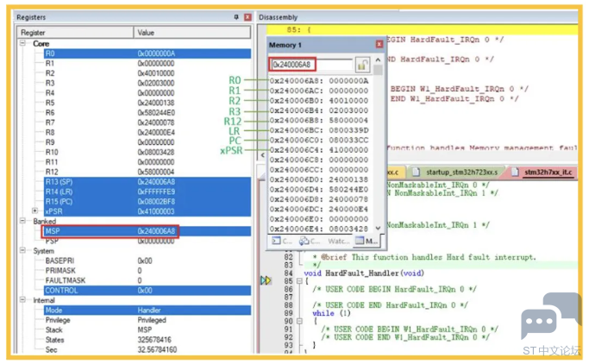
Task: Collapse the Core register group
Action: tap(22, 43)
